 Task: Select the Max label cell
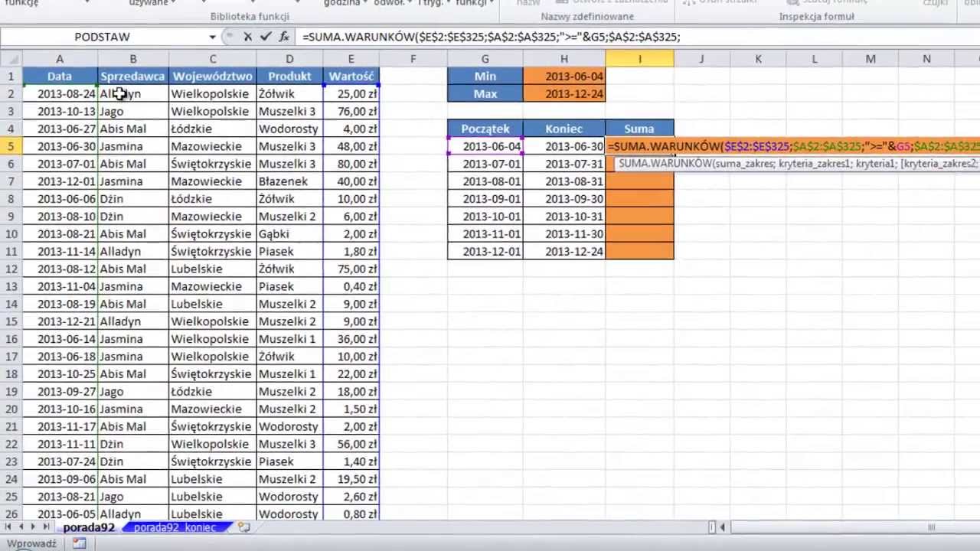(x=485, y=93)
